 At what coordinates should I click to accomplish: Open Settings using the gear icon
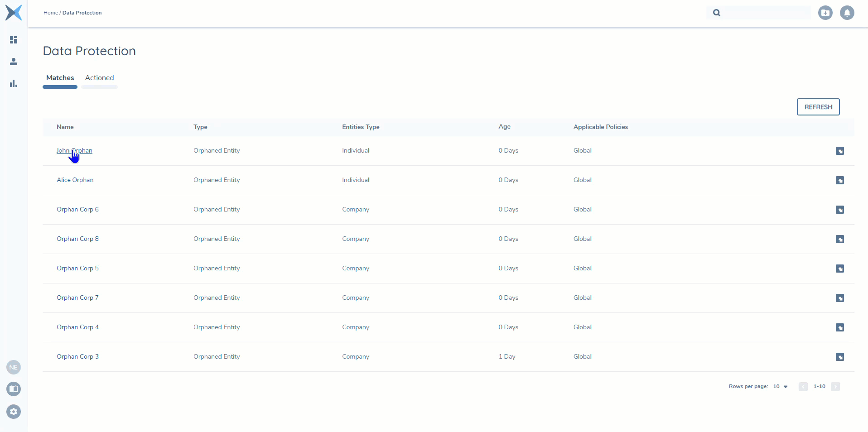[14, 412]
